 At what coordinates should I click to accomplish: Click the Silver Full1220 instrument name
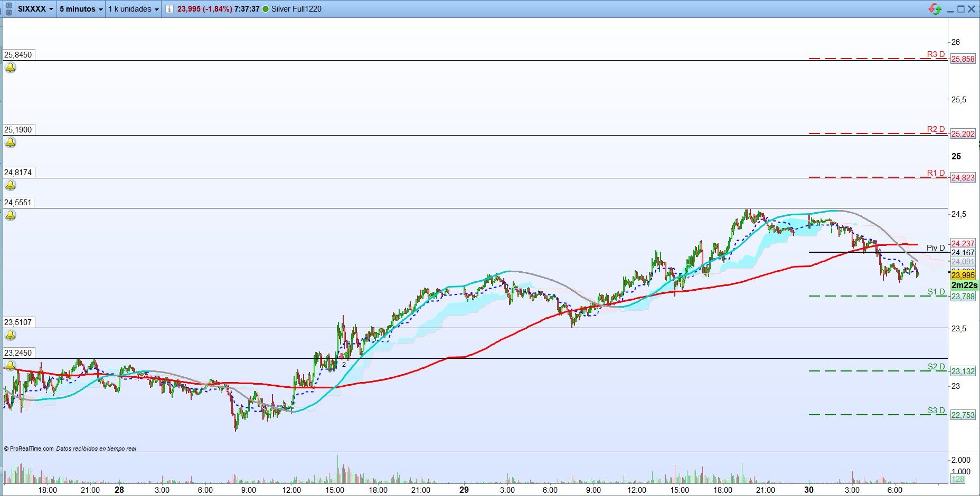pyautogui.click(x=296, y=9)
